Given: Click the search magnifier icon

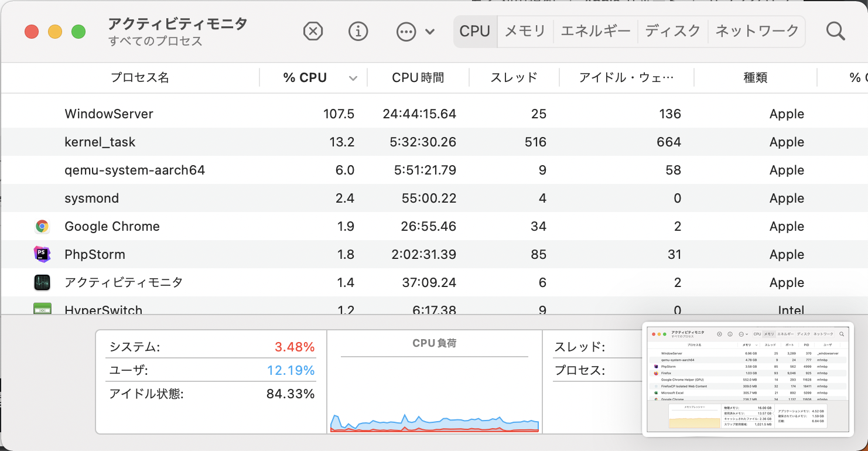Looking at the screenshot, I should coord(835,31).
